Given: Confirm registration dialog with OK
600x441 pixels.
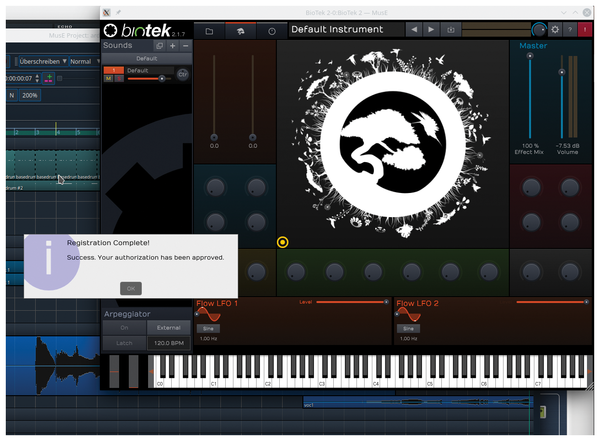Looking at the screenshot, I should point(131,288).
